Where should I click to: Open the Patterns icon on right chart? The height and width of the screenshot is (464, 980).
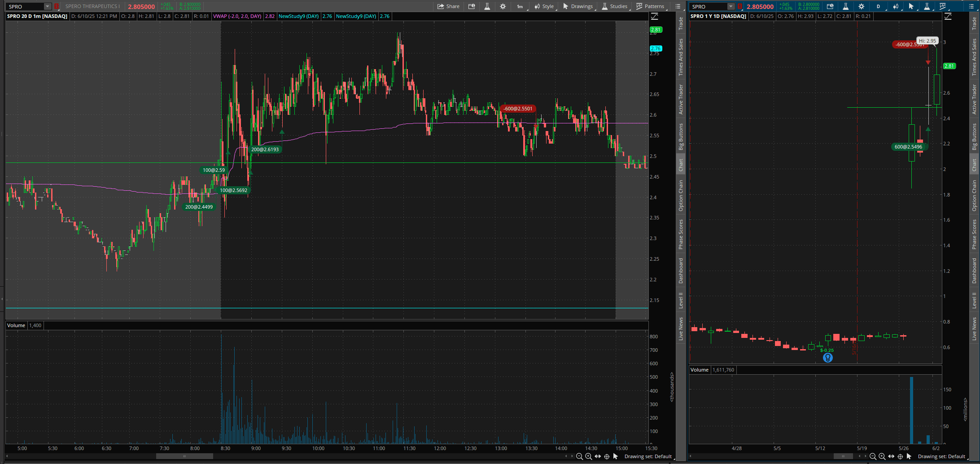(x=943, y=6)
